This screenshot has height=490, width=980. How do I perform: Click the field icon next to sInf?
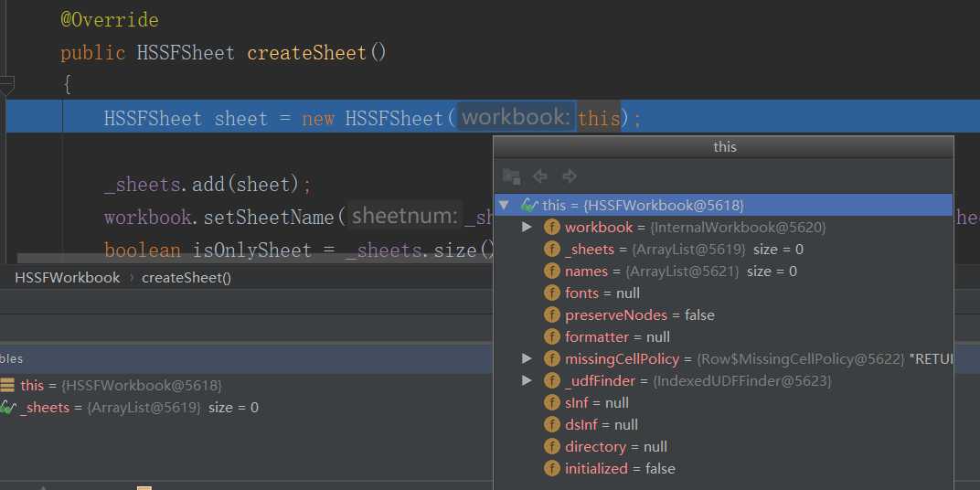pos(552,402)
